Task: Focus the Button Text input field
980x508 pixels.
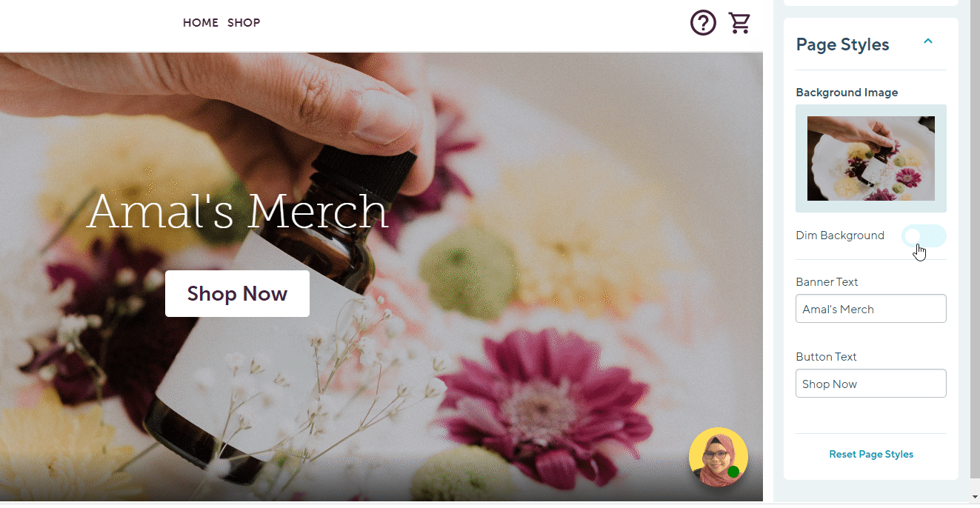Action: coord(871,384)
